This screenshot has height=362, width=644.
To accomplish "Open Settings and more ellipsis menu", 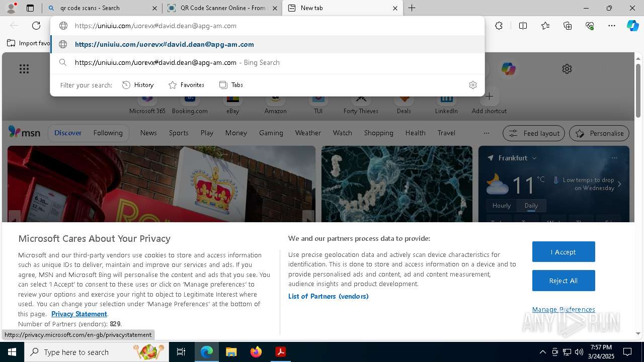I will pos(612,26).
